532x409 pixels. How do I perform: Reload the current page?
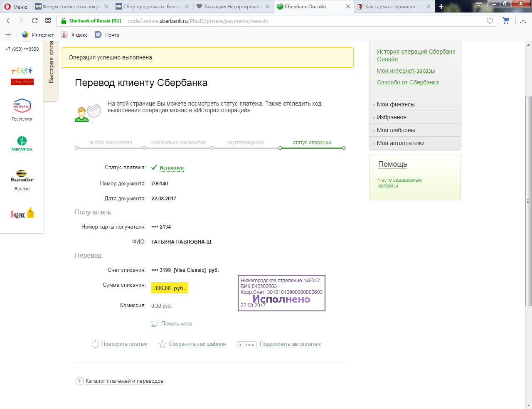tap(34, 21)
